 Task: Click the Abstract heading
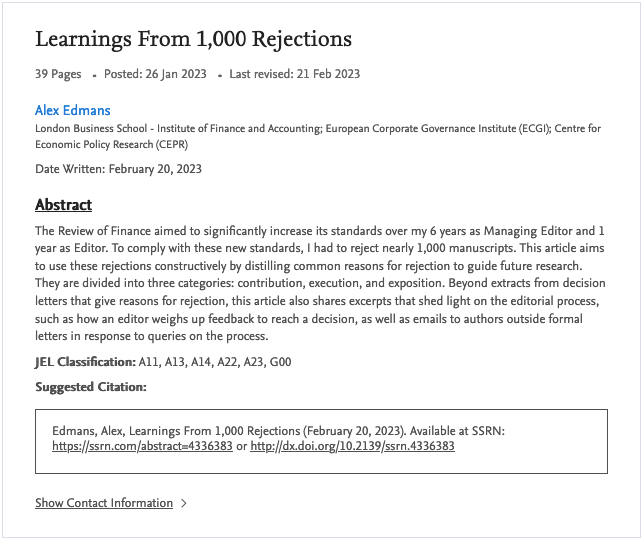point(64,205)
